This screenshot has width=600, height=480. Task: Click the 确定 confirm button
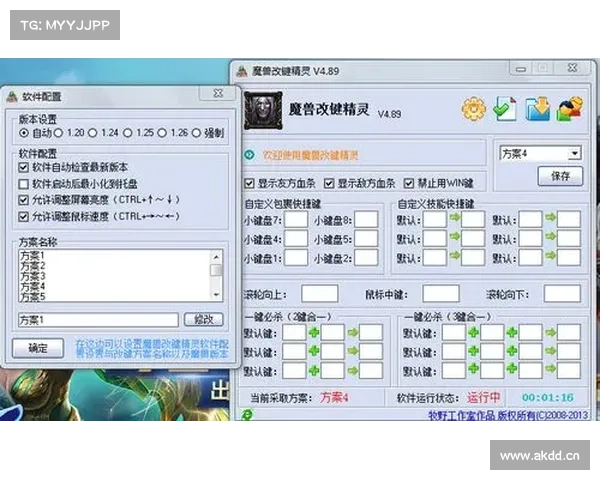(x=38, y=348)
